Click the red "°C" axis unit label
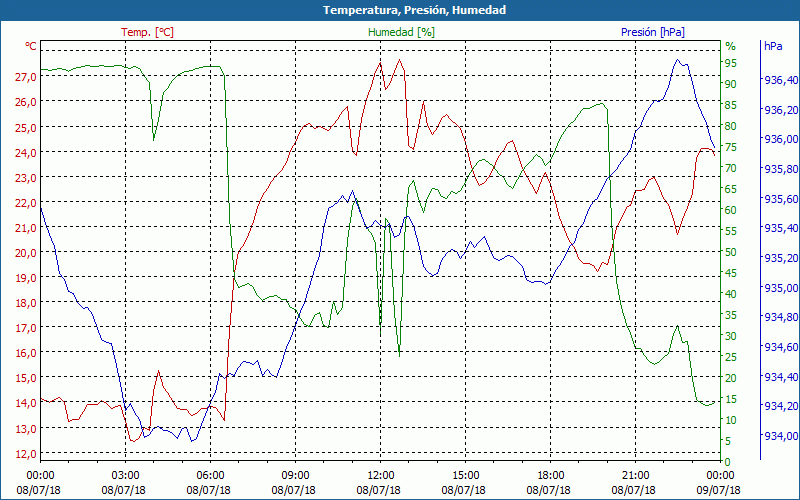The width and height of the screenshot is (800, 500). click(31, 46)
